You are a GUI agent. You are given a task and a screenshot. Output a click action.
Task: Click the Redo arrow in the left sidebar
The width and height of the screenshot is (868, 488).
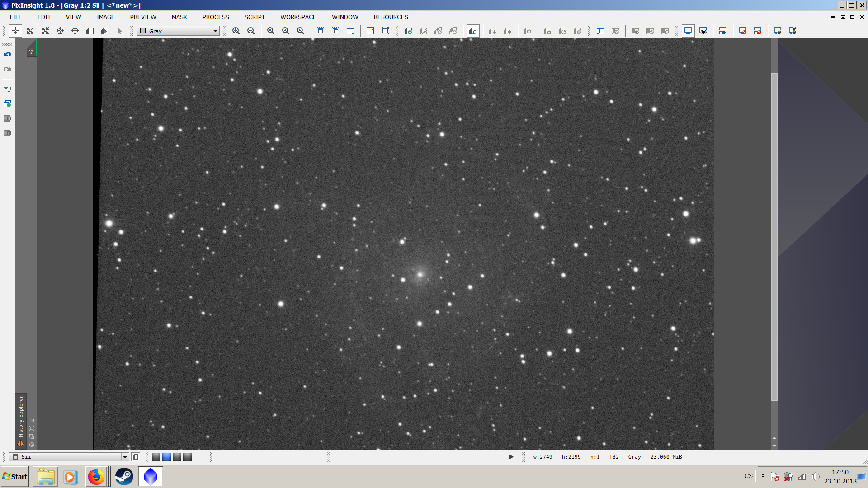[7, 69]
